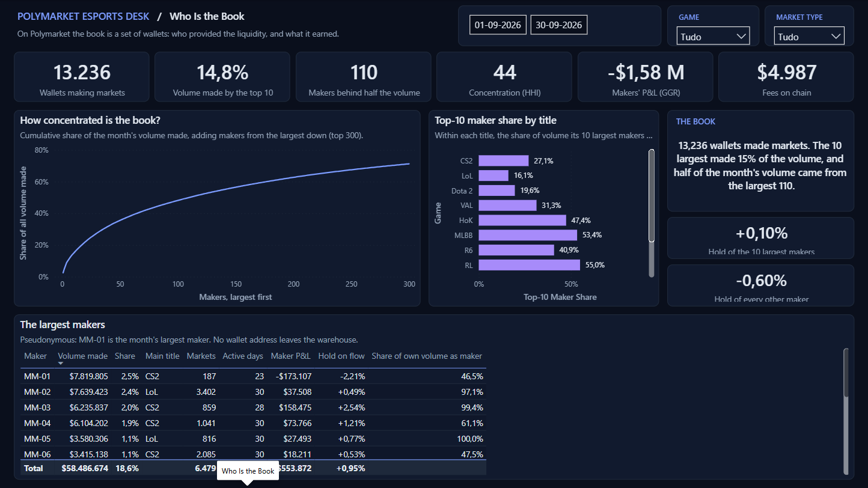Click the MM-01 maker cell

(37, 376)
